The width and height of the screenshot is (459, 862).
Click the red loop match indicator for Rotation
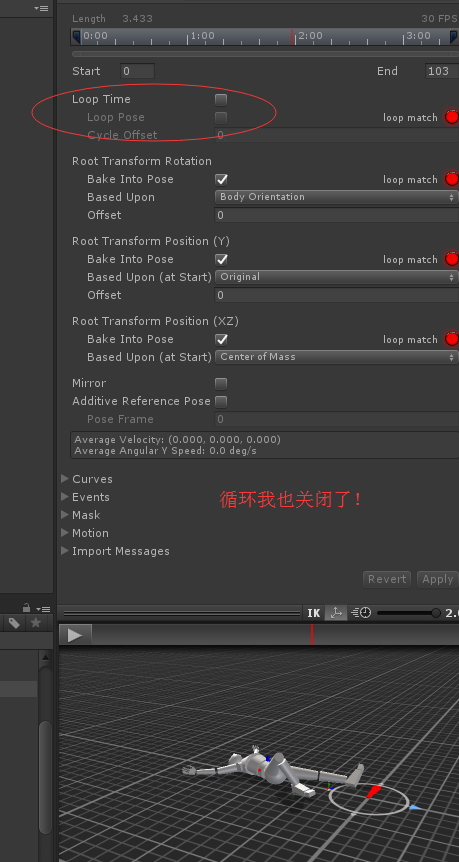coord(452,179)
